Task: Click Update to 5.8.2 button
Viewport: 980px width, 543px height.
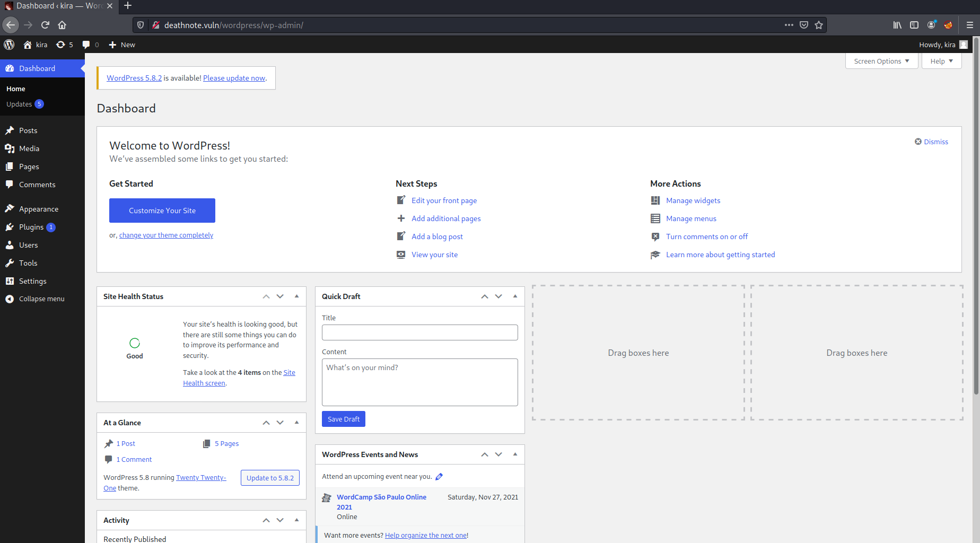Action: coord(270,478)
